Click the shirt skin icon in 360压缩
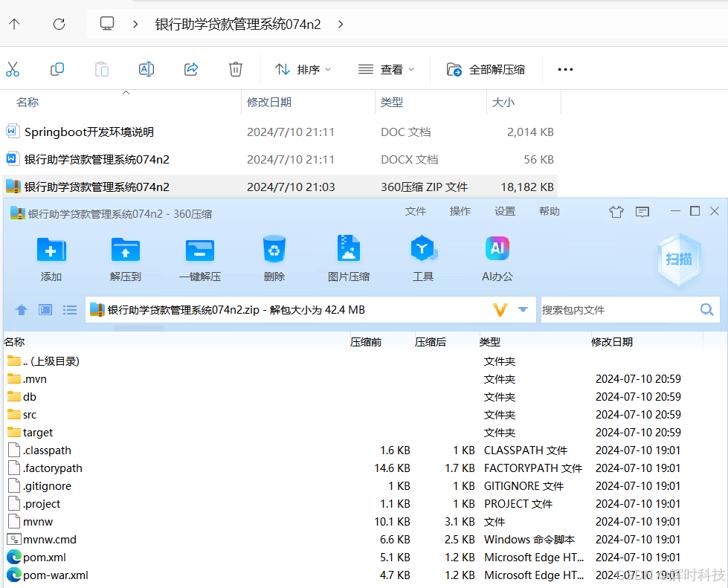This screenshot has width=728, height=588. coord(616,212)
